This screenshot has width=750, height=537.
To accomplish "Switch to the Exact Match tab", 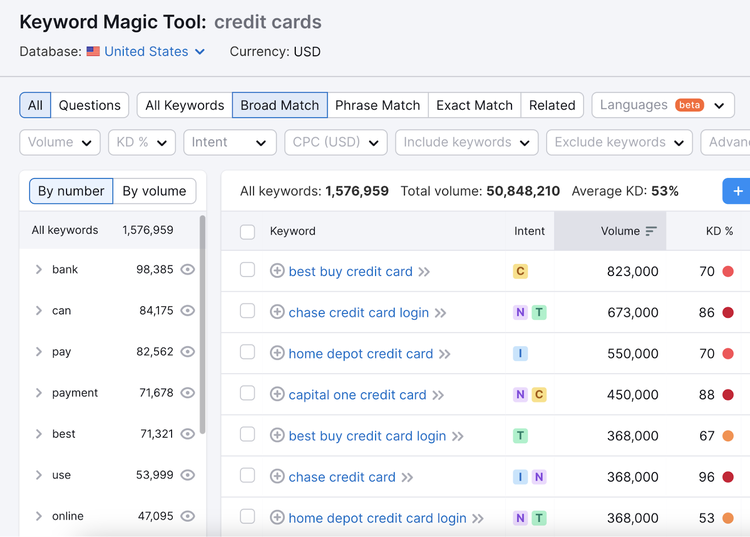I will click(474, 105).
